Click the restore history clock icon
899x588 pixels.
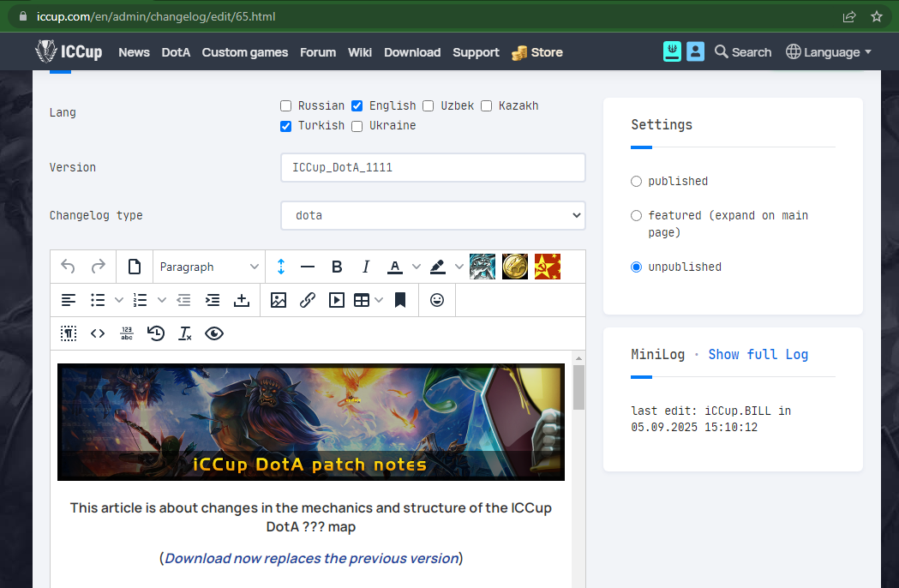click(x=156, y=333)
